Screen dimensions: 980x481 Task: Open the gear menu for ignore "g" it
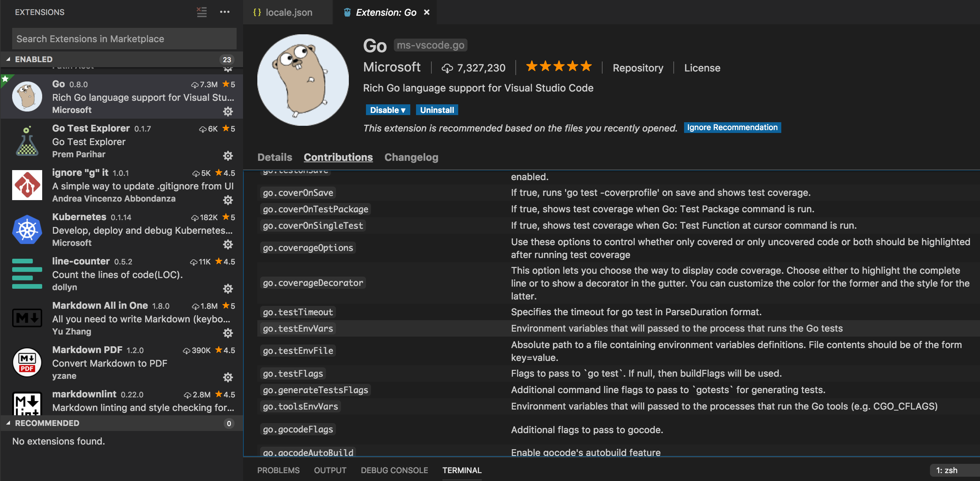[x=228, y=200]
